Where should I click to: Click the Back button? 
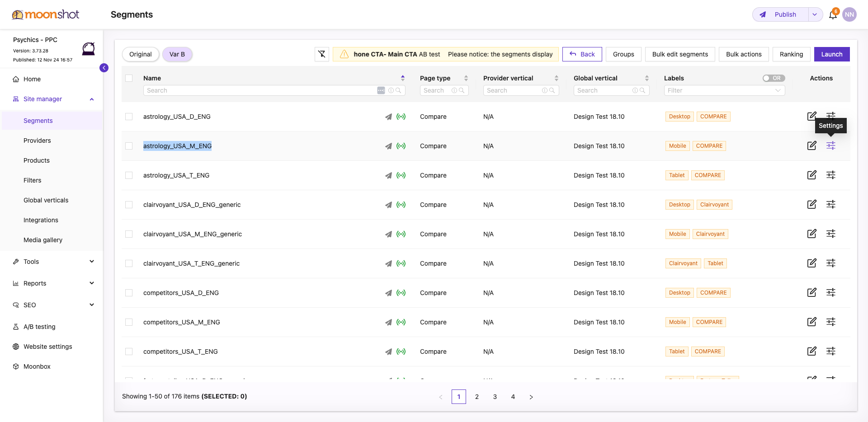pyautogui.click(x=582, y=54)
